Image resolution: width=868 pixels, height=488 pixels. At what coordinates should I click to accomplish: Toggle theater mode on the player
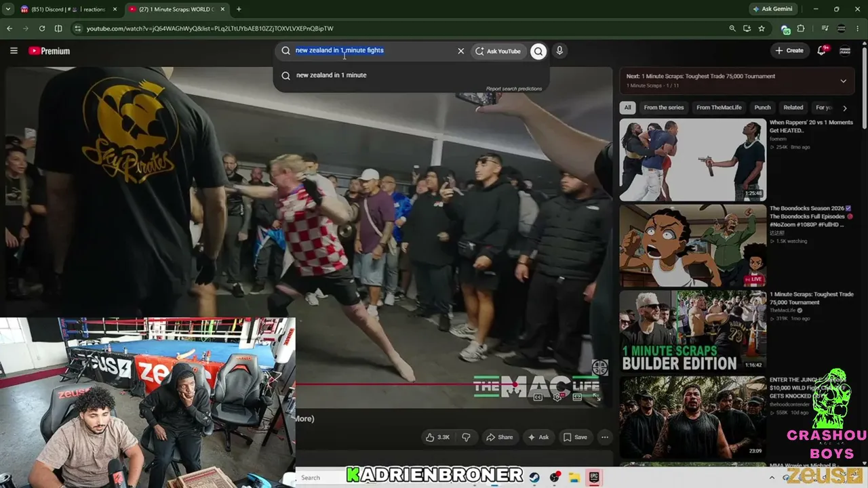[x=577, y=397]
